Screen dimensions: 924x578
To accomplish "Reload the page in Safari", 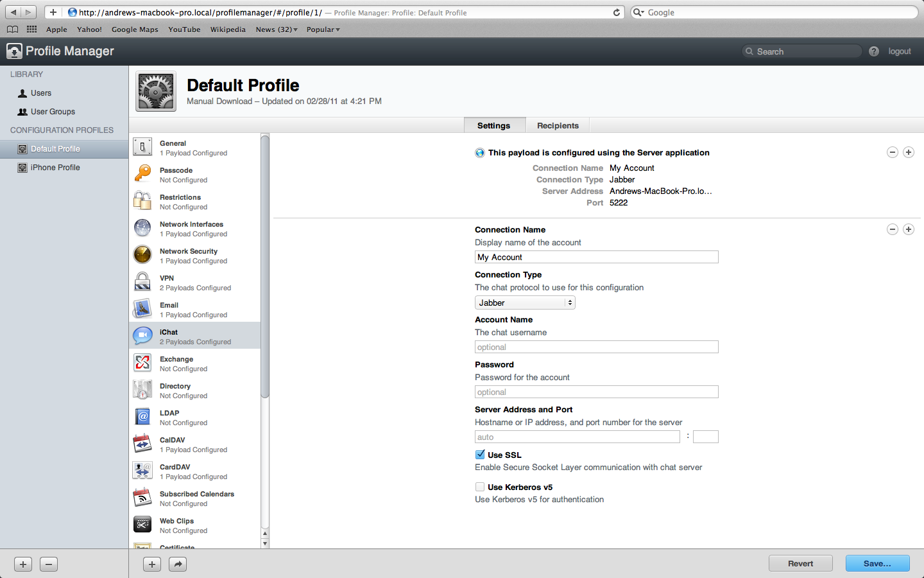I will coord(617,12).
